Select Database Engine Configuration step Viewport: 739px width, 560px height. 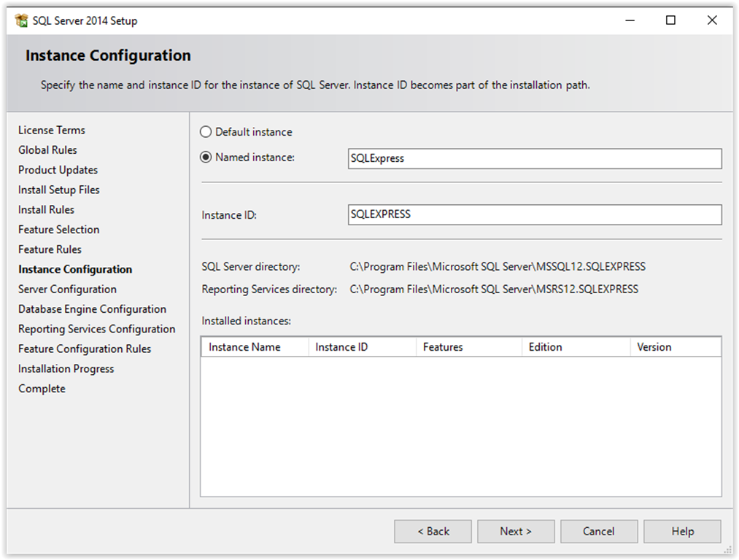[93, 309]
